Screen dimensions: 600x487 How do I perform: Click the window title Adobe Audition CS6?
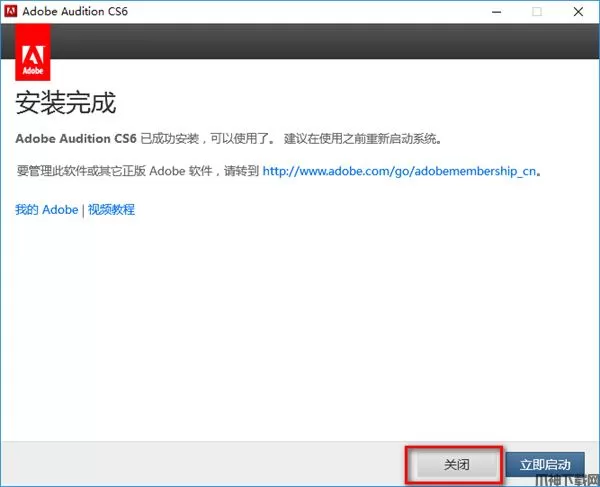(x=75, y=11)
